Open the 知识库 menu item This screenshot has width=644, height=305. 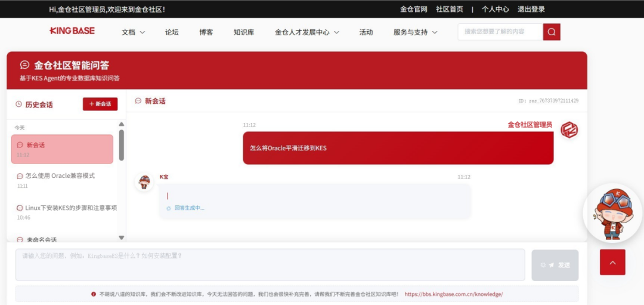243,32
